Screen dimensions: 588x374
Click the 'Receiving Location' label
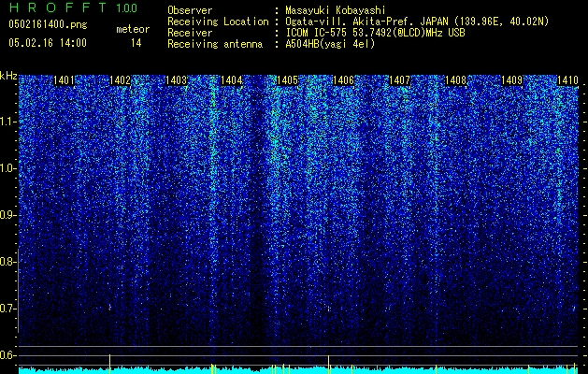(218, 22)
